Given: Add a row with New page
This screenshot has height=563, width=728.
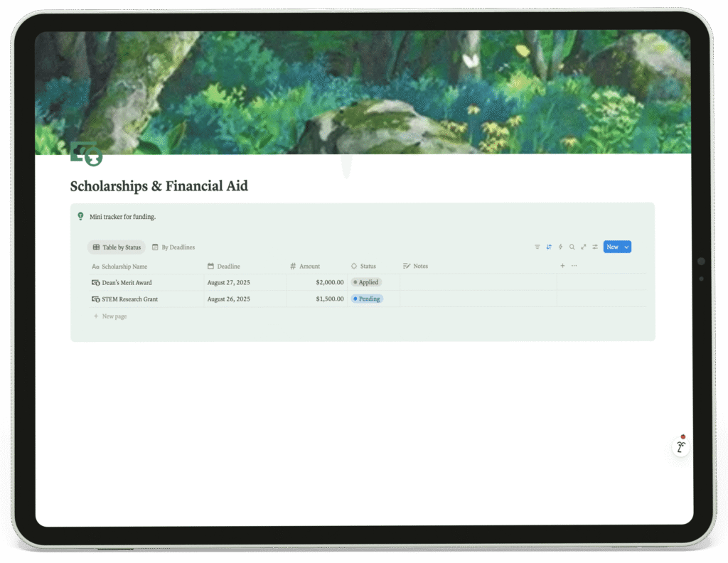Looking at the screenshot, I should (x=110, y=316).
